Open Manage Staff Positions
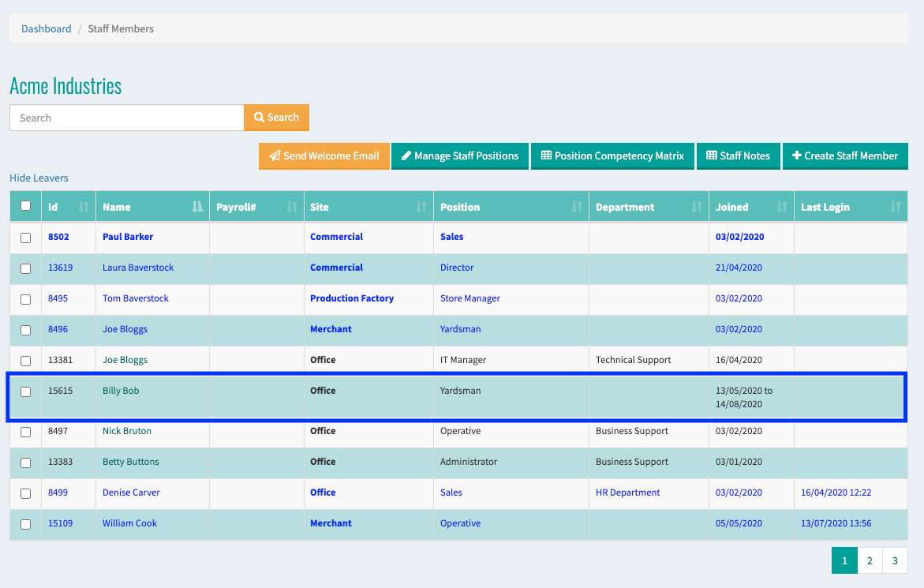 pyautogui.click(x=460, y=156)
